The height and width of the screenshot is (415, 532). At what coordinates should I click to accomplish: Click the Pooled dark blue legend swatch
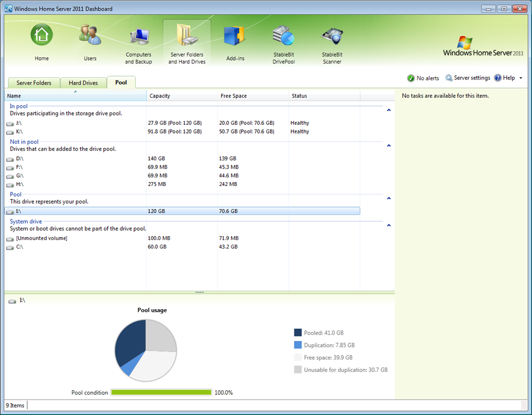298,333
